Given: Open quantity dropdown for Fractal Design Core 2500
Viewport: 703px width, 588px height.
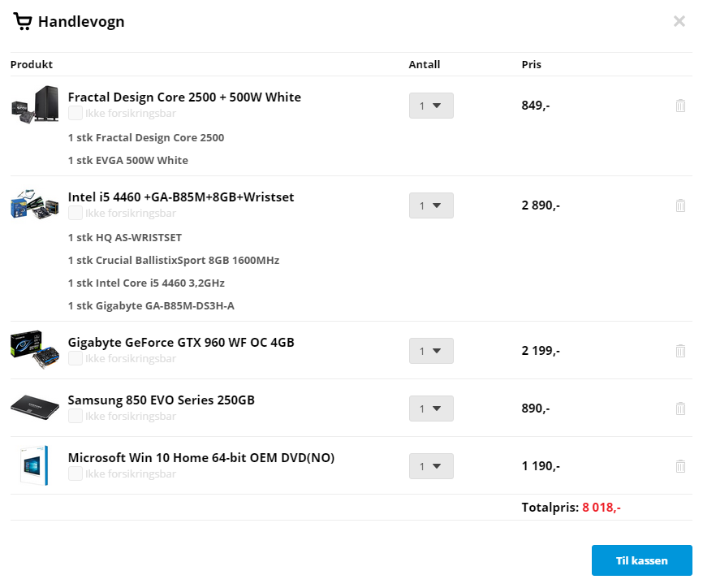Looking at the screenshot, I should [431, 106].
